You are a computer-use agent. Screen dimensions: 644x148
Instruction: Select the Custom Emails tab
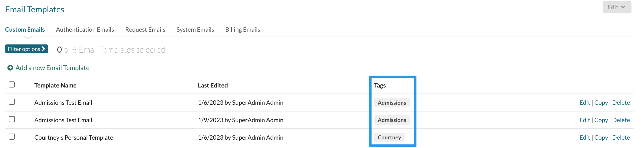coord(25,30)
